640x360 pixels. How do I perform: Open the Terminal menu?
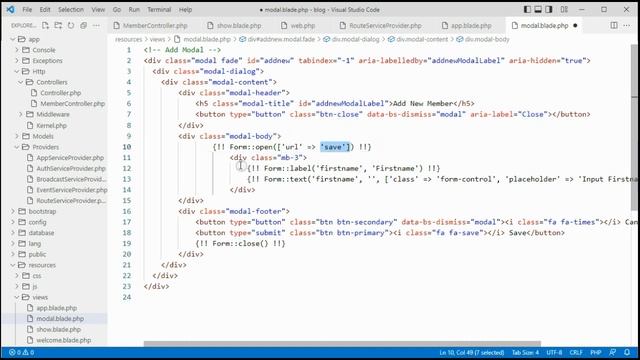tap(159, 9)
